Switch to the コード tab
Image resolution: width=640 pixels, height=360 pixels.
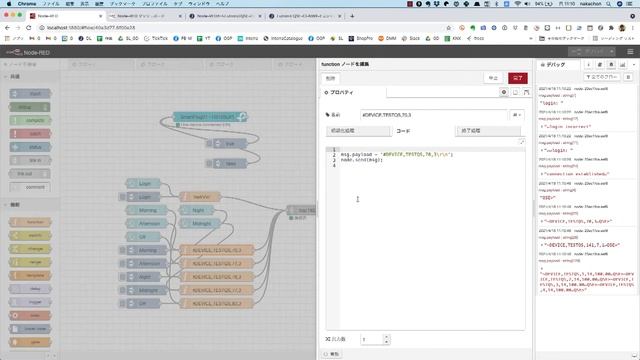(x=422, y=131)
